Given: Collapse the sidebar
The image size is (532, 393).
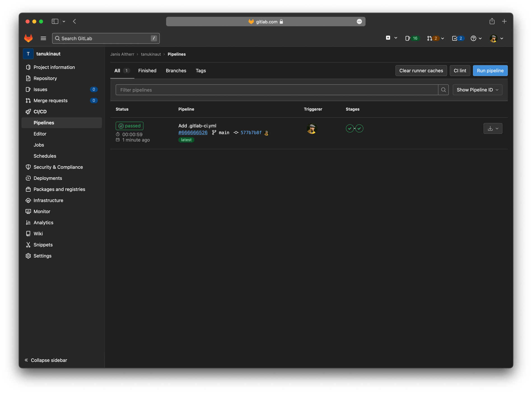Looking at the screenshot, I should (46, 360).
